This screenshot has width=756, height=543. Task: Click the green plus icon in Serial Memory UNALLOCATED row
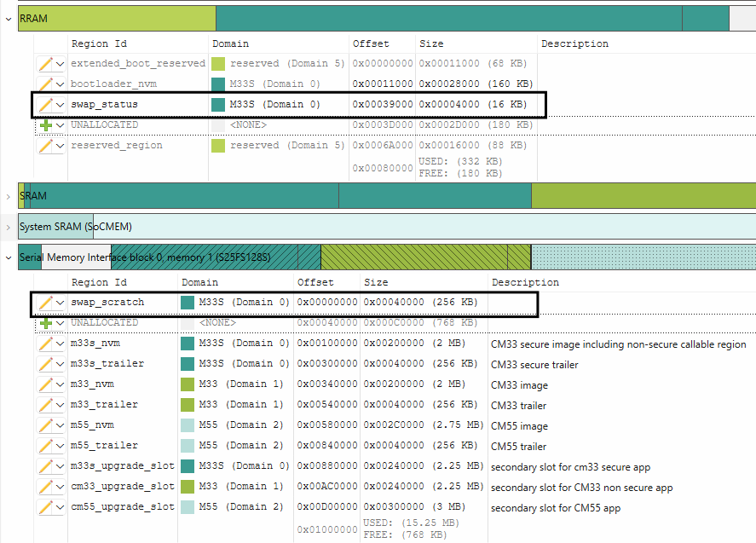pyautogui.click(x=46, y=323)
